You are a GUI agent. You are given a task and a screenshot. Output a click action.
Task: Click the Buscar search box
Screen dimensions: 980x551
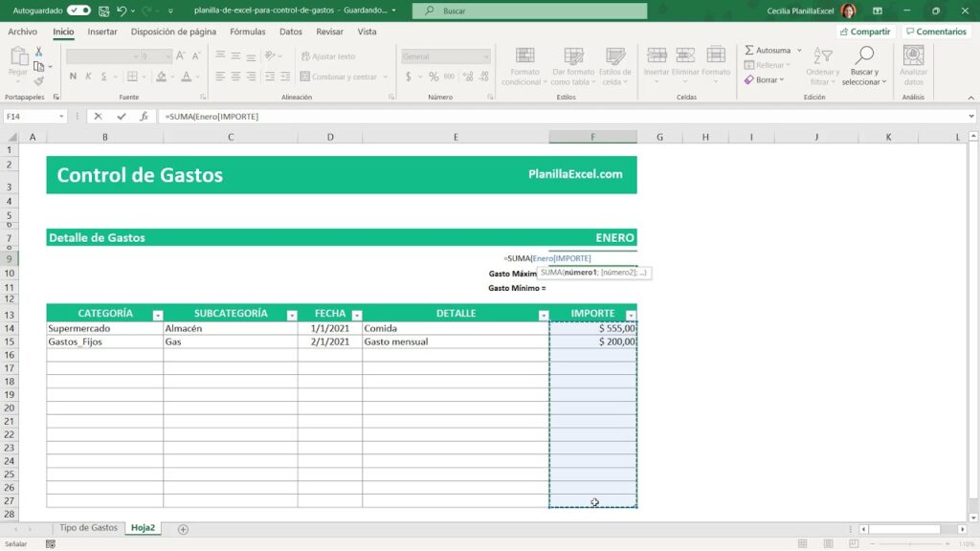pyautogui.click(x=529, y=11)
